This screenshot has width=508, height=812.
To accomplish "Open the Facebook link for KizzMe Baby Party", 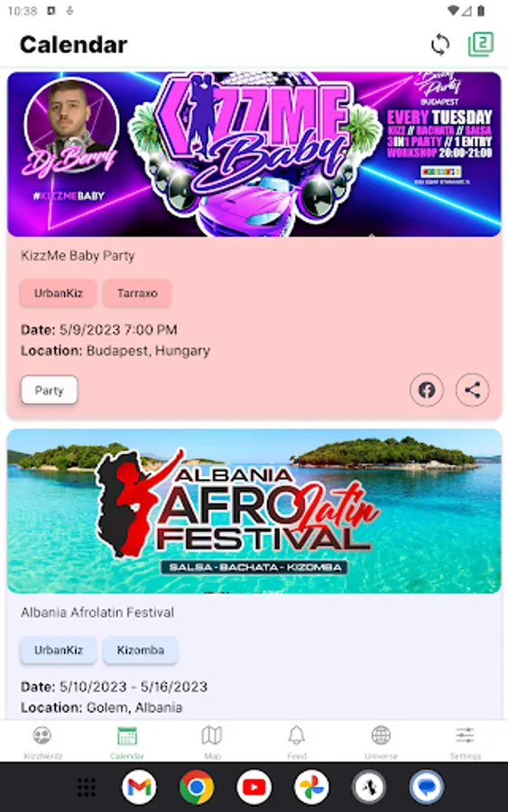I will (427, 390).
